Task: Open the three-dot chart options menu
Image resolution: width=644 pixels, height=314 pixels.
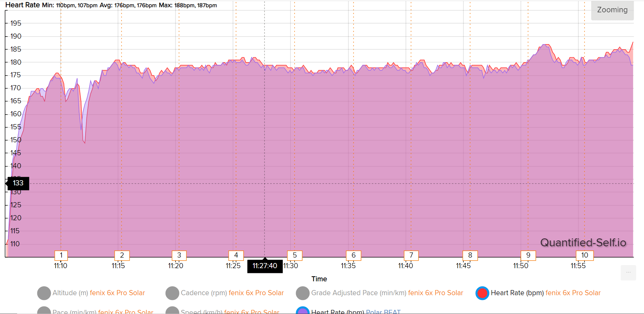Action: [628, 273]
